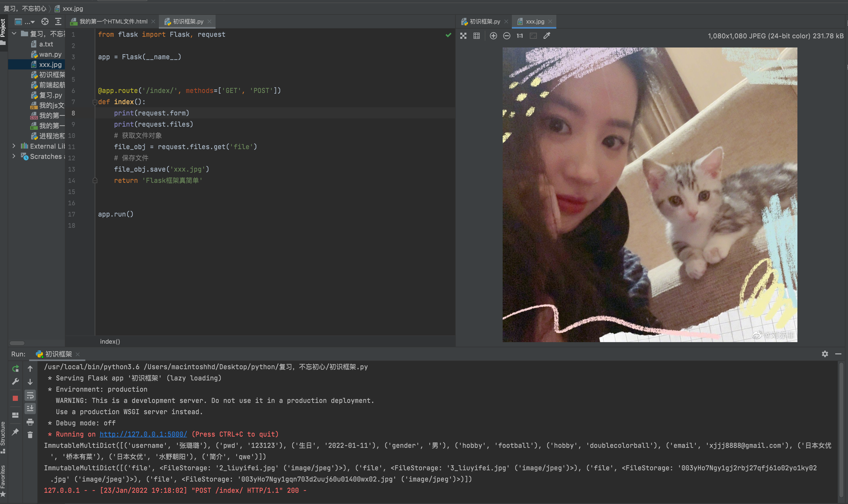The image size is (848, 504).
Task: Zoom out in the image viewer
Action: tap(507, 36)
